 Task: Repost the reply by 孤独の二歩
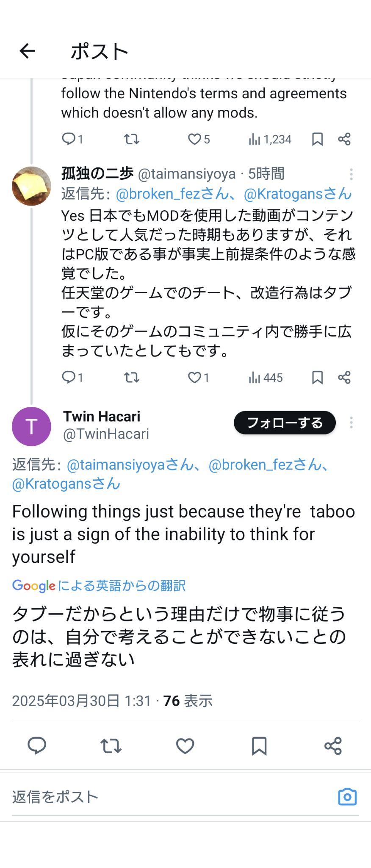click(132, 377)
